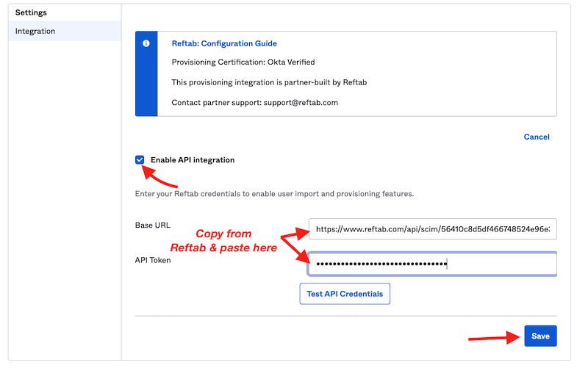The width and height of the screenshot is (588, 368).
Task: Click the 'Base URL' field label
Action: tap(152, 225)
